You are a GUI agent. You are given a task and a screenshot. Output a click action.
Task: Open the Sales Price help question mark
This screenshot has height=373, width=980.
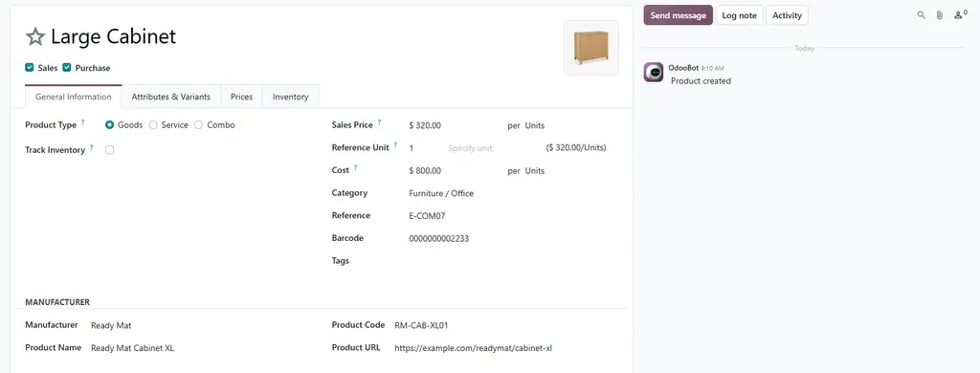click(x=379, y=122)
